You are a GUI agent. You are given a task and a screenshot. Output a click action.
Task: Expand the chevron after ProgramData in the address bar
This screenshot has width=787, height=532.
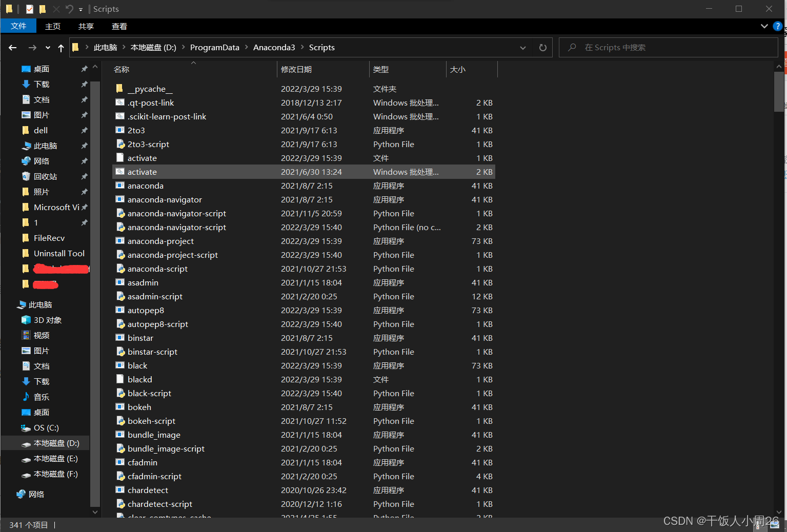click(x=246, y=48)
